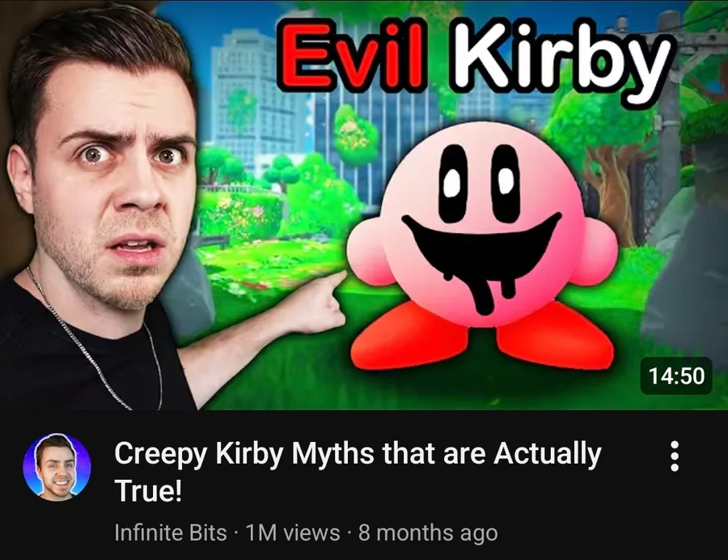This screenshot has width=728, height=560.
Task: Click the Infinite Bits channel name
Action: pos(171,532)
